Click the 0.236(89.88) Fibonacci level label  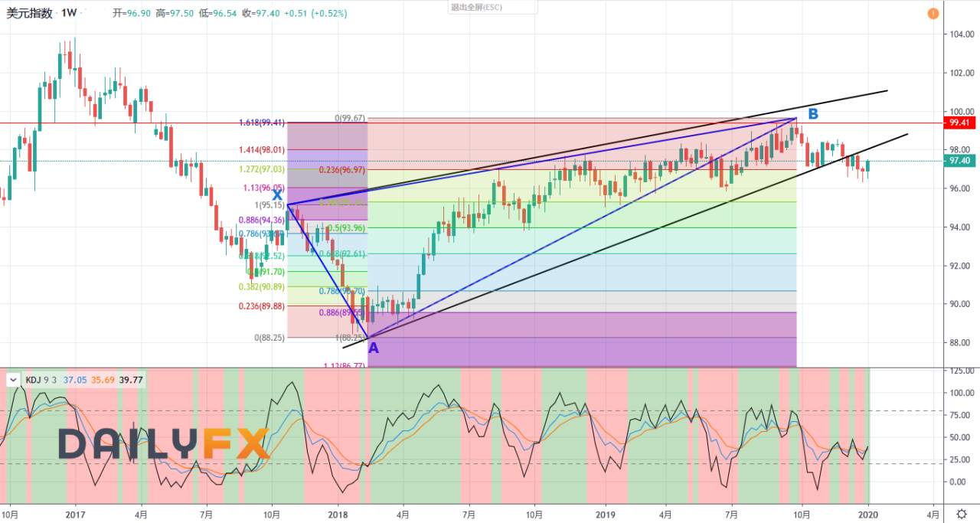[x=260, y=306]
